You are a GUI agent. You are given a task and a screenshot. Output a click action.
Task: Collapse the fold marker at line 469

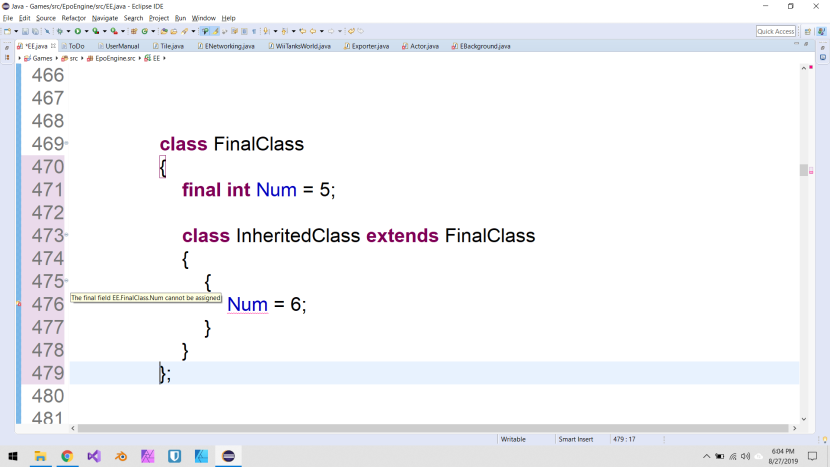66,144
